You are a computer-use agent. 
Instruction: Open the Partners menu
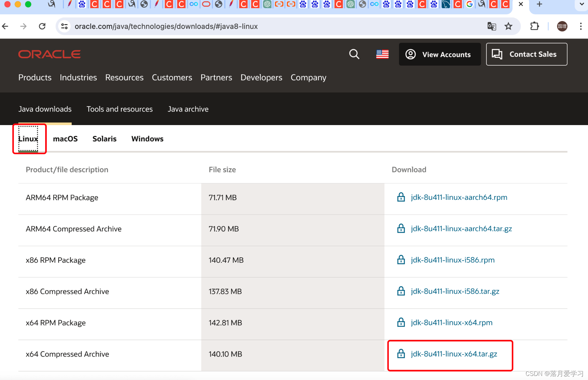pos(216,77)
